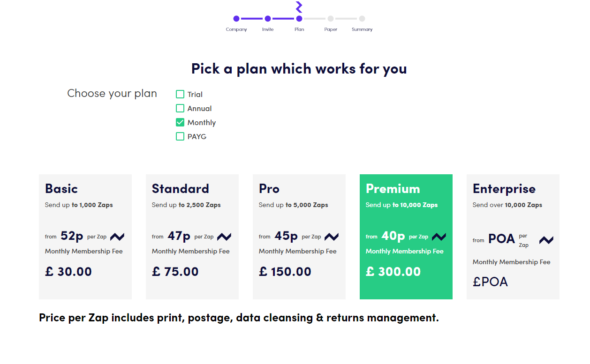Click the zigzag icon in Enterprise plan
Viewport: 590px width, 364px height.
coord(546,240)
